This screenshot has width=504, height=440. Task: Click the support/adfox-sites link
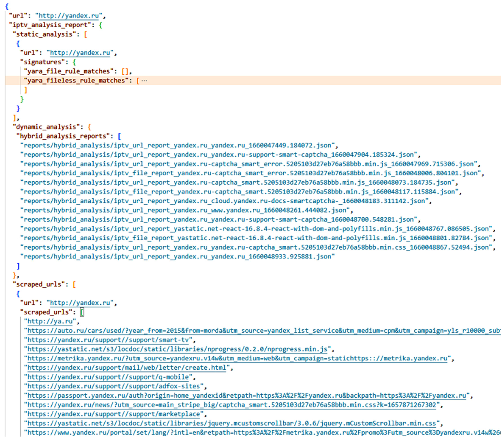tap(113, 386)
